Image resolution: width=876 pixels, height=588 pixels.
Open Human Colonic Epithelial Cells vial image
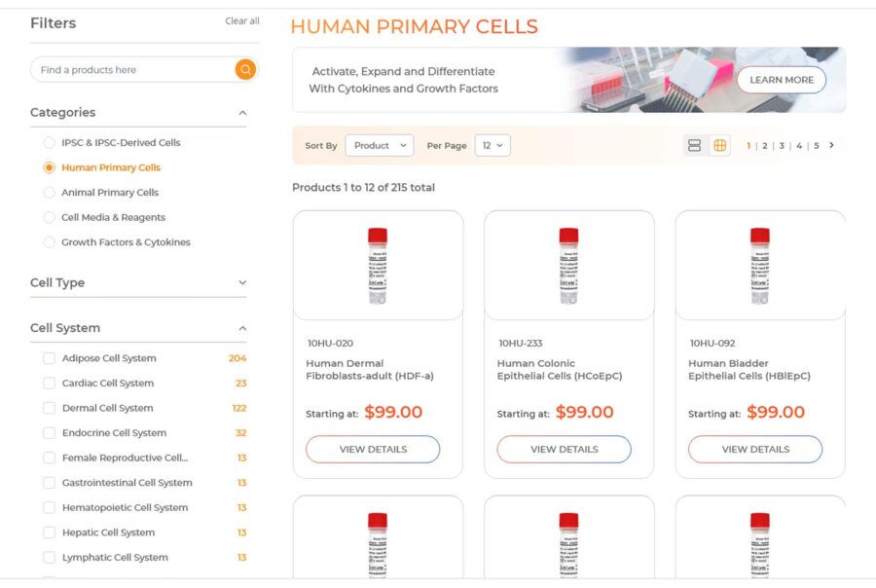pyautogui.click(x=568, y=265)
